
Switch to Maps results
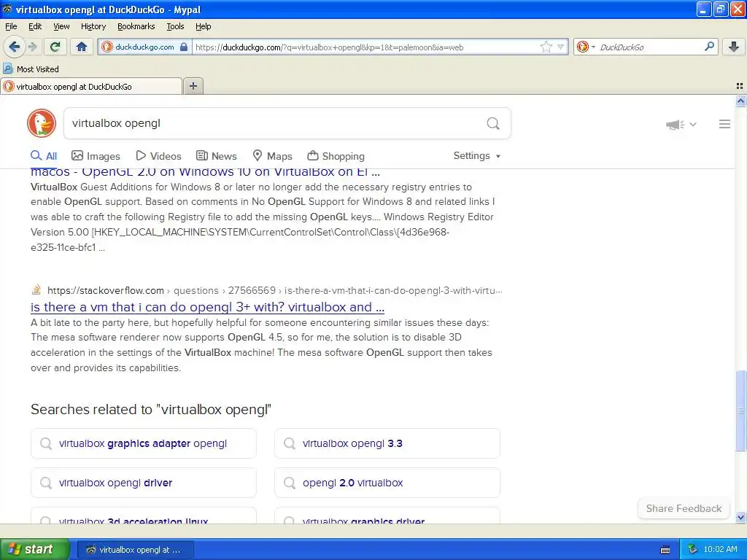273,156
